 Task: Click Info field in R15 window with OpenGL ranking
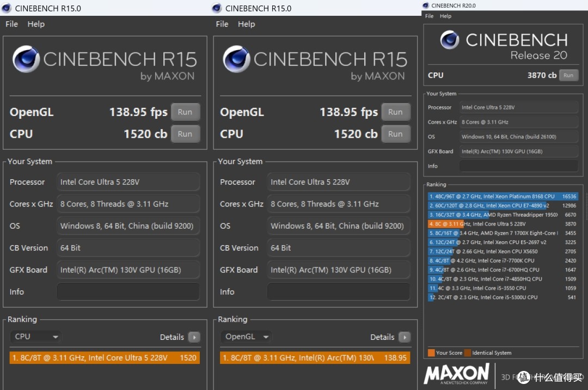click(x=339, y=292)
